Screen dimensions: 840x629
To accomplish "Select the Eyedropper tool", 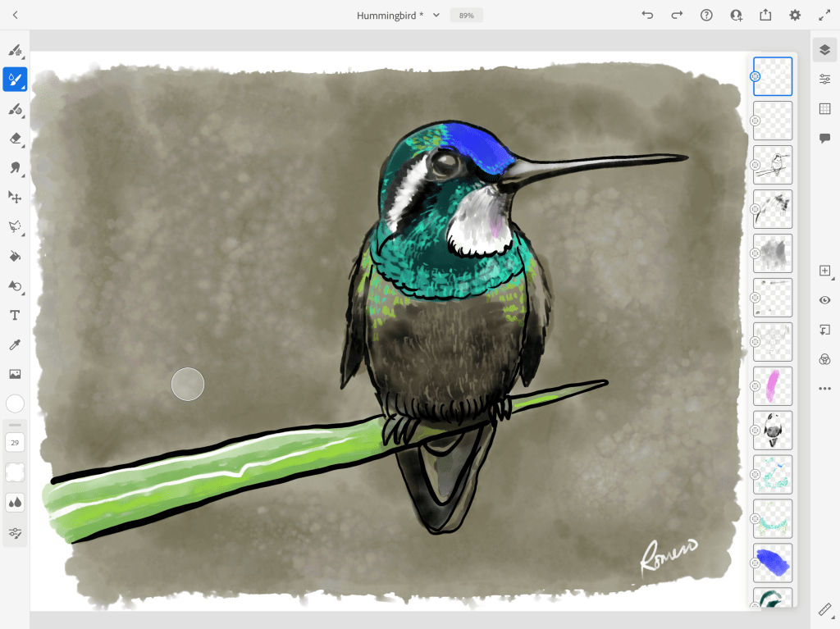I will [x=15, y=344].
